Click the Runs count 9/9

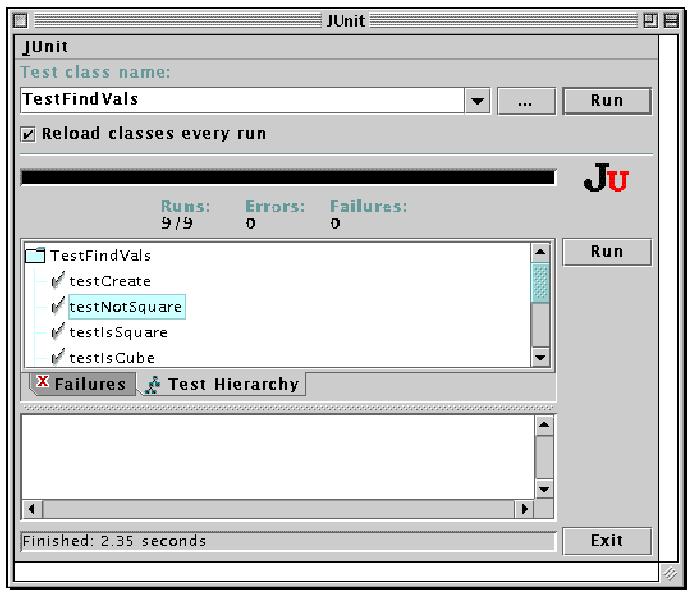pos(177,223)
